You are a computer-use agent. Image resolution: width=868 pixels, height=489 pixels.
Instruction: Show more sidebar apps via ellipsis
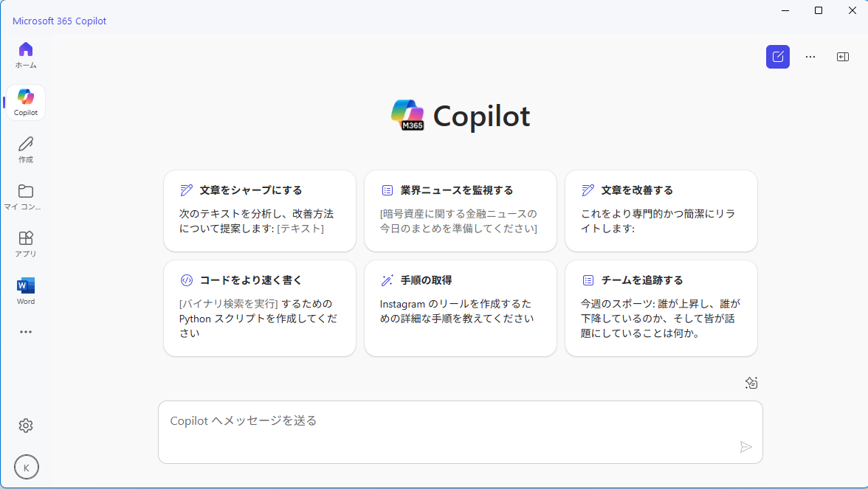point(25,332)
